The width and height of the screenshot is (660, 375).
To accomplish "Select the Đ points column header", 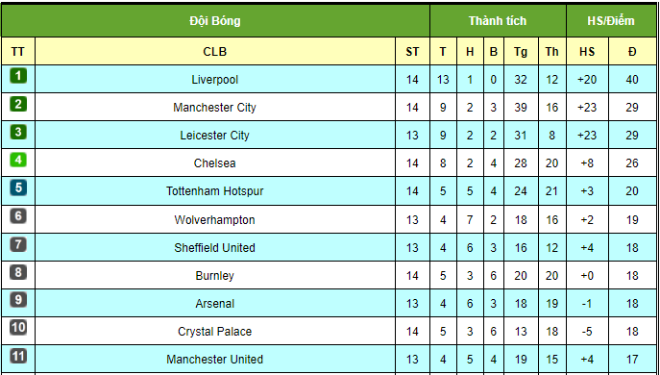I will 632,51.
